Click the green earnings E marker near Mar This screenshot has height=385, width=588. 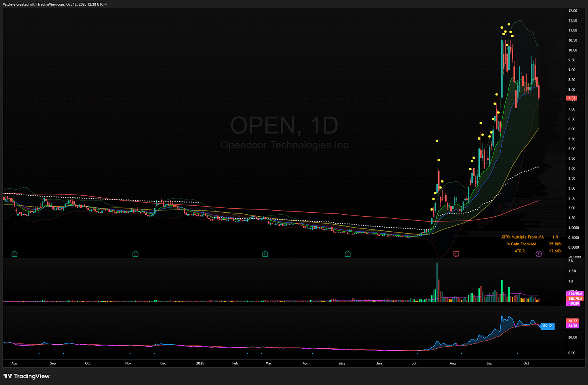coord(265,254)
